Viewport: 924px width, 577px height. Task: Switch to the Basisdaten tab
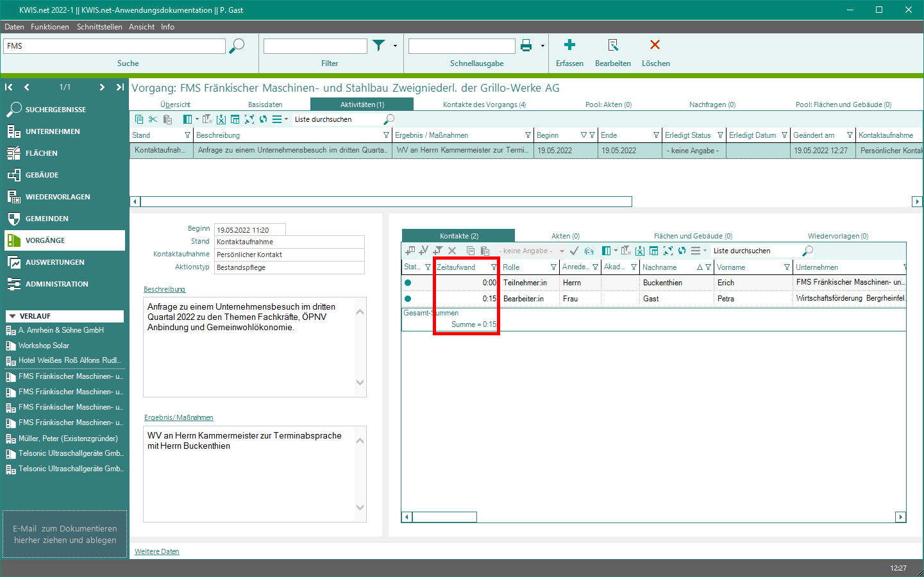pos(265,105)
